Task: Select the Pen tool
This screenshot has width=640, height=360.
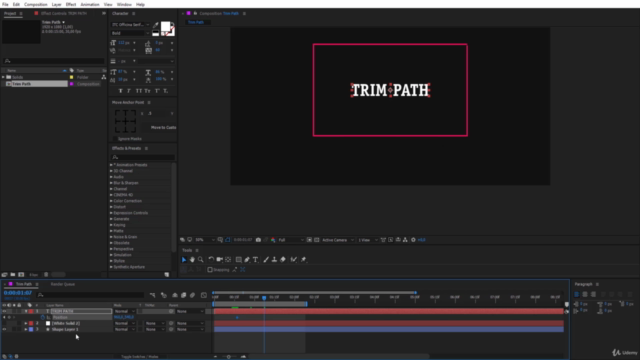Action: click(247, 260)
